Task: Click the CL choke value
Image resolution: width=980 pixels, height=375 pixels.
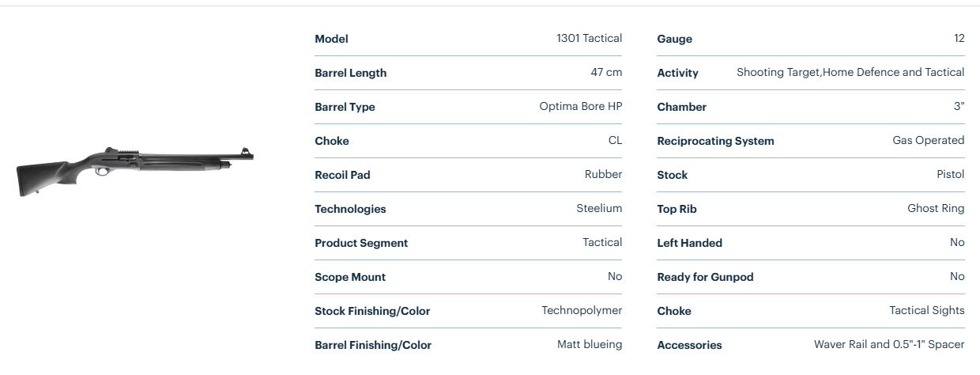Action: pos(615,140)
